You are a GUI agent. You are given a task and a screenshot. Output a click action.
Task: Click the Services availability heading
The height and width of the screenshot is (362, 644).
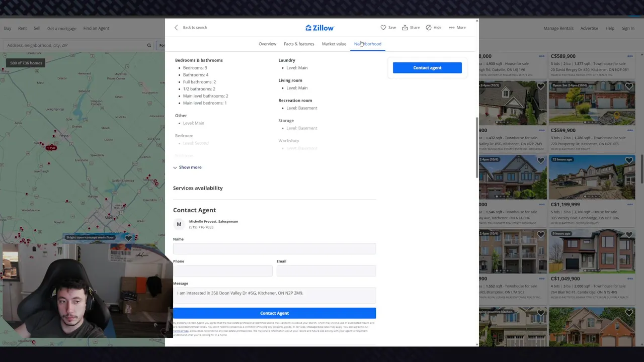(198, 188)
